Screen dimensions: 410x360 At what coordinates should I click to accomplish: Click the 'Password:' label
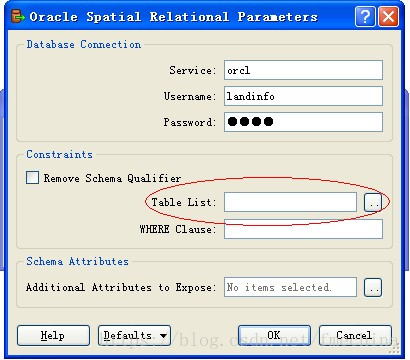(190, 122)
